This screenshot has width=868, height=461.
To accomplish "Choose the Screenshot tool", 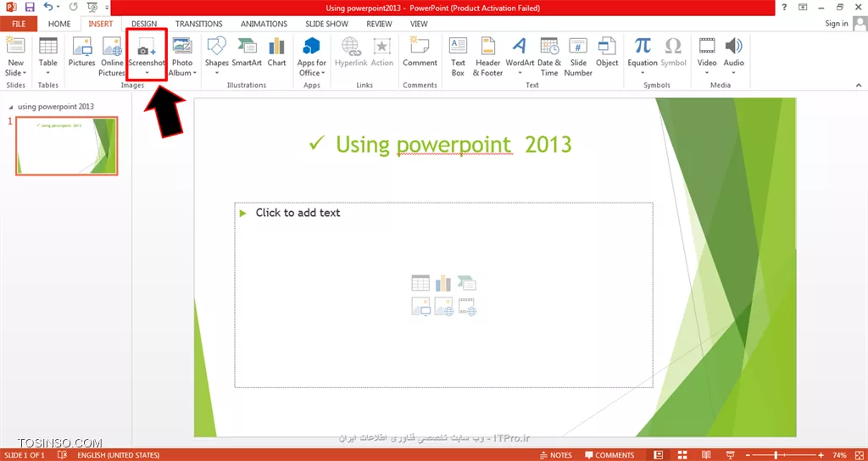I will (x=147, y=57).
